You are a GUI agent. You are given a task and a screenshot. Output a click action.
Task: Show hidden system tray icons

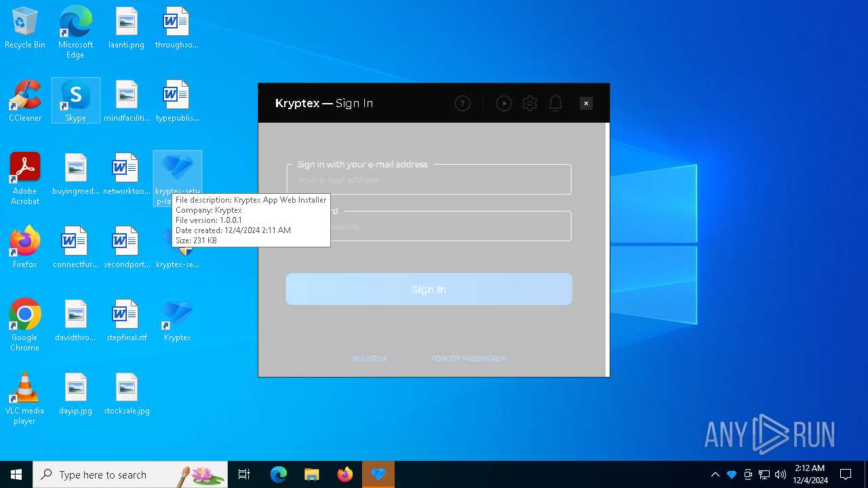715,474
